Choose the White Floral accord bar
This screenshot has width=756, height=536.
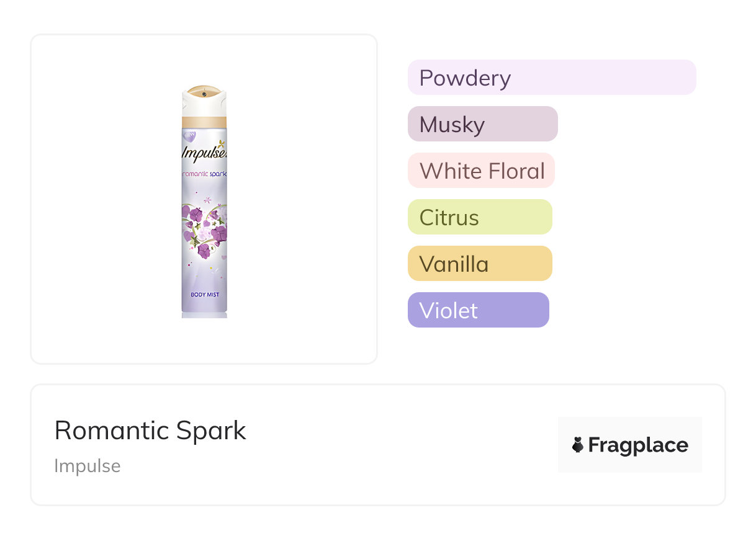(x=480, y=171)
